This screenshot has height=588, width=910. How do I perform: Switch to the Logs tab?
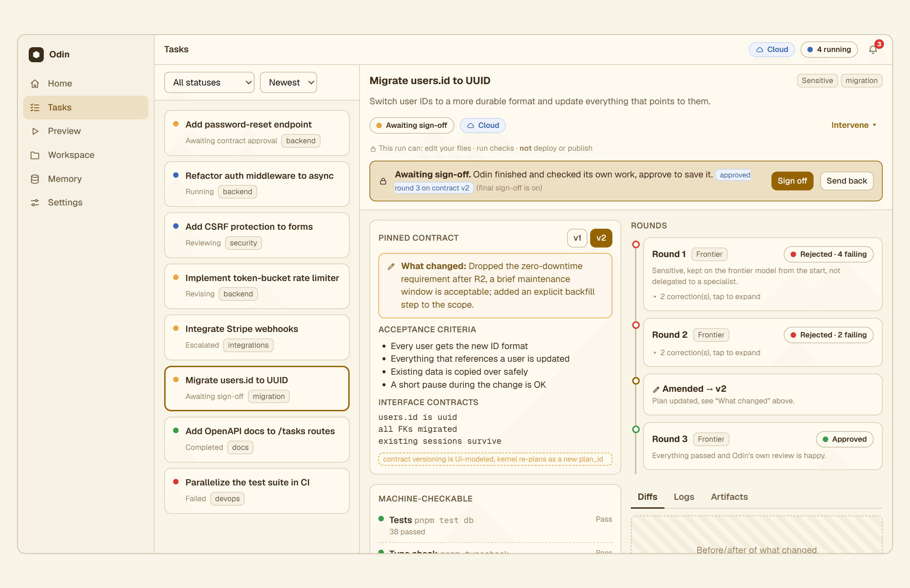(x=684, y=497)
